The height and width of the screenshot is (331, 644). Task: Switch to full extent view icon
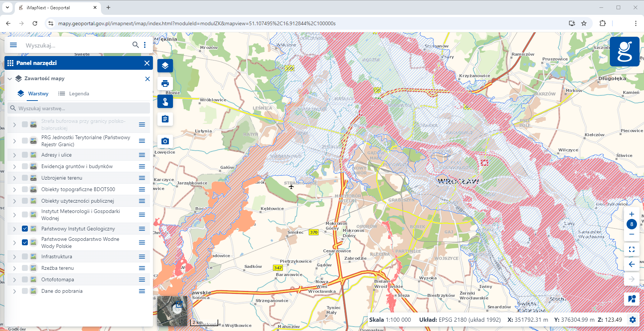tap(631, 250)
